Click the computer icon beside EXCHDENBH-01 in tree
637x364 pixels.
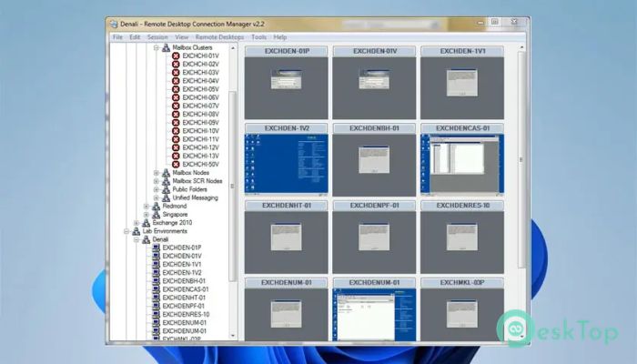156,280
